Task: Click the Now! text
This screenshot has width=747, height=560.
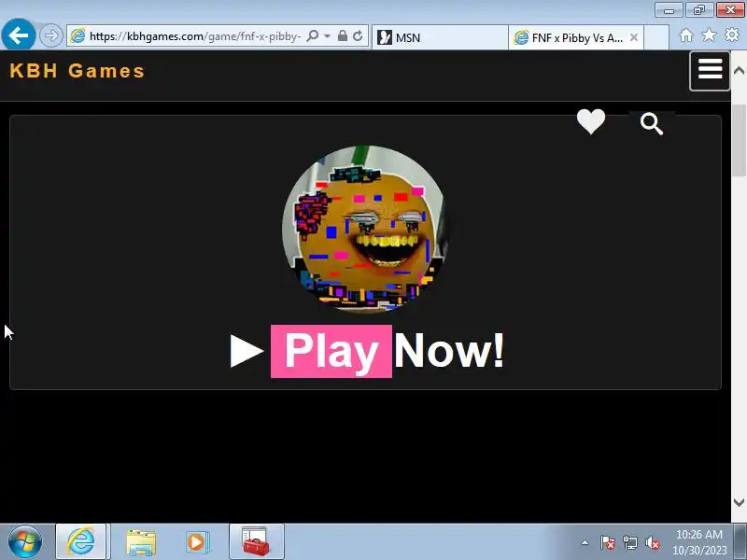Action: [x=449, y=352]
